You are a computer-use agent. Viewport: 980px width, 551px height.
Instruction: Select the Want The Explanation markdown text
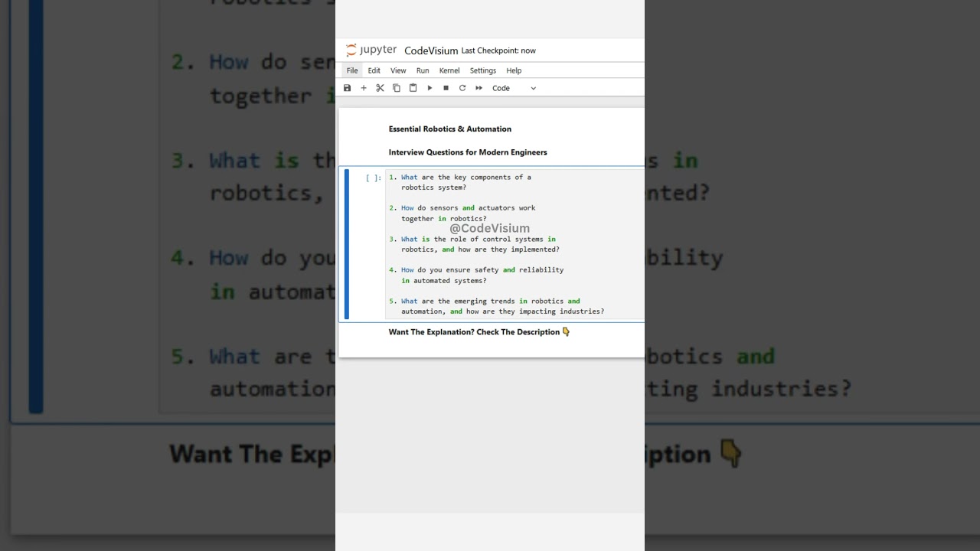tap(479, 332)
